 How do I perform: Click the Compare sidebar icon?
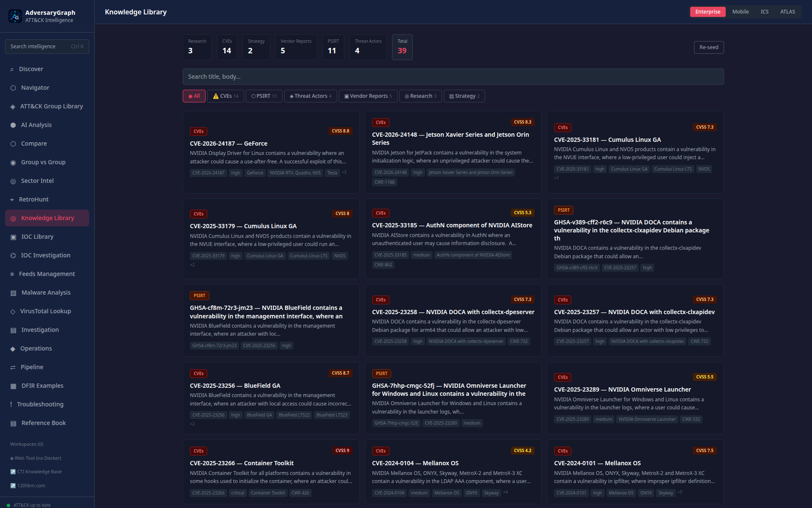(x=13, y=144)
